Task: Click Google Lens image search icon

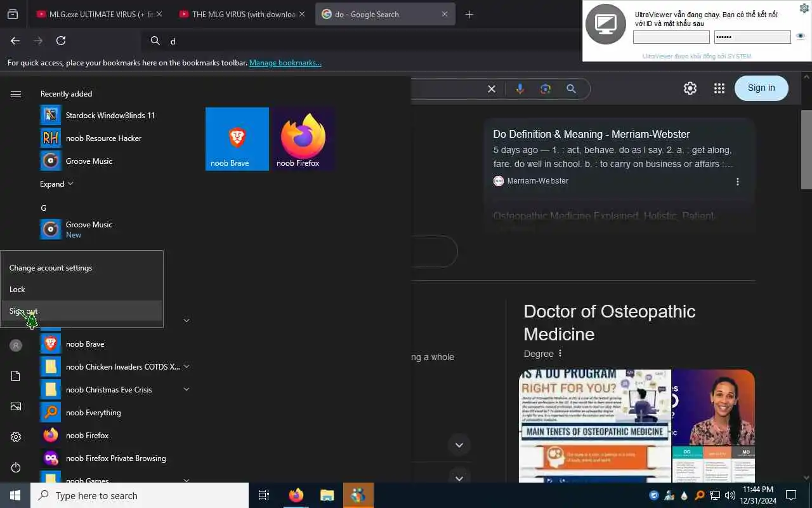Action: (546, 89)
